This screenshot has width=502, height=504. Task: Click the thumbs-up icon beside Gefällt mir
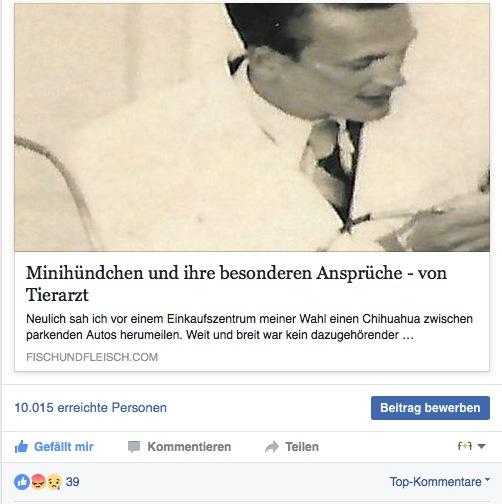21,447
